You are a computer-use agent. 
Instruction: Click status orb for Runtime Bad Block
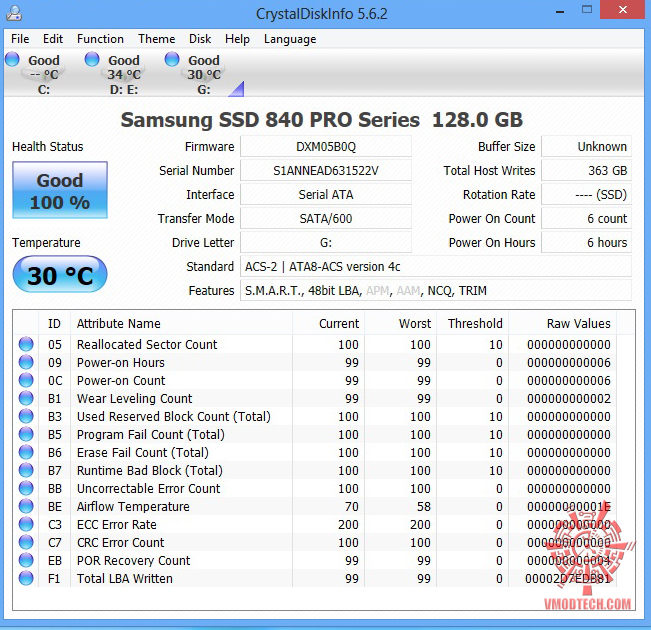26,470
